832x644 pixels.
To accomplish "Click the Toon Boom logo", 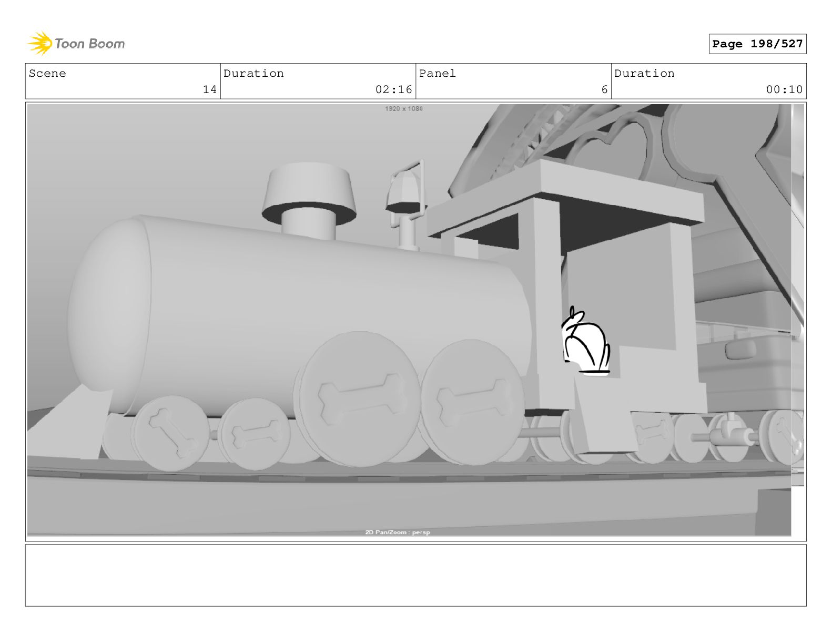I will [x=76, y=44].
